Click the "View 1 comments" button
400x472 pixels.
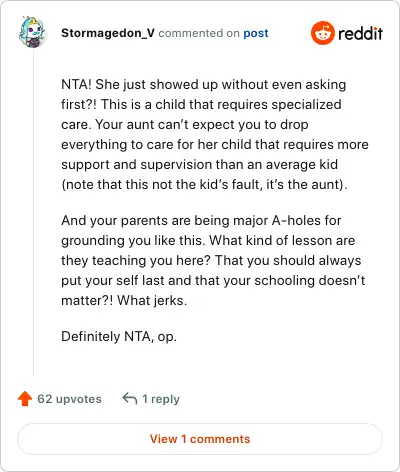[x=200, y=439]
